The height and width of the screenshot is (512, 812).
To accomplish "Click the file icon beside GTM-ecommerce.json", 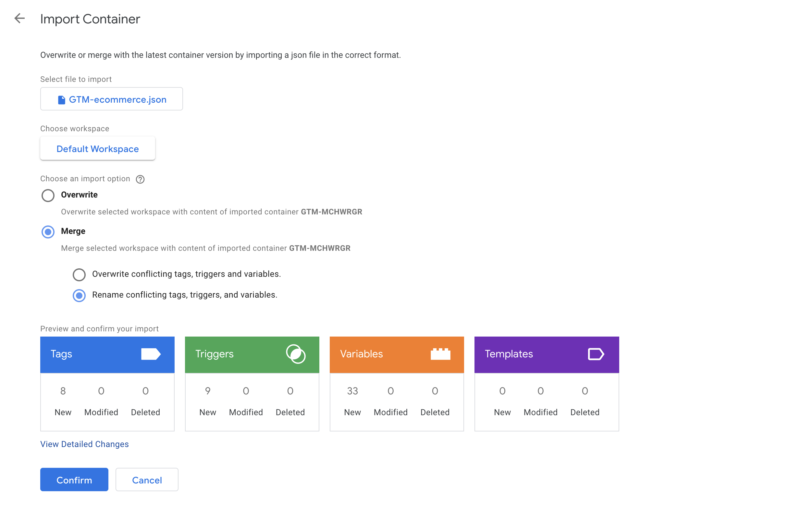I will click(61, 100).
